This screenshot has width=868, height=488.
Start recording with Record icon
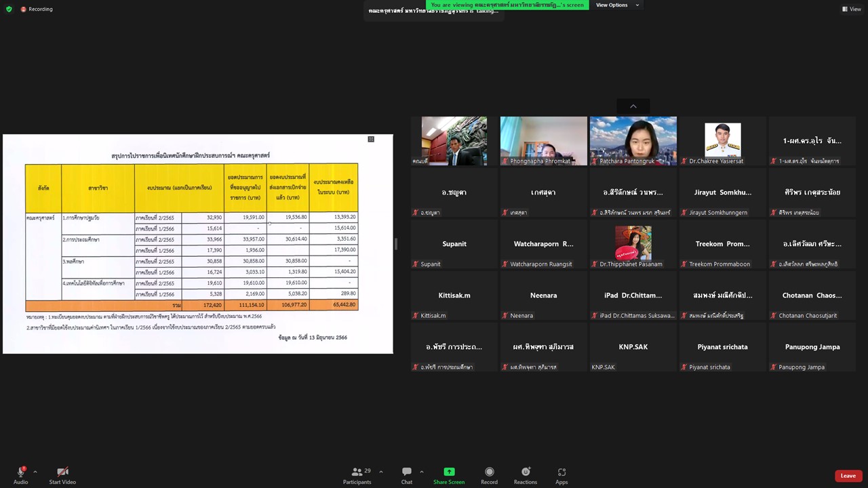pyautogui.click(x=489, y=472)
